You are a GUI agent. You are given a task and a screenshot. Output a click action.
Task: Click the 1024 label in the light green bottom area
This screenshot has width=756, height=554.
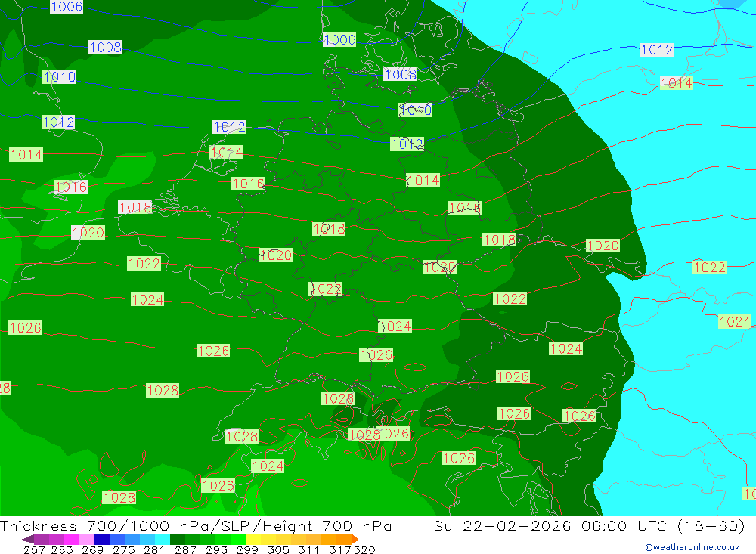pyautogui.click(x=268, y=466)
